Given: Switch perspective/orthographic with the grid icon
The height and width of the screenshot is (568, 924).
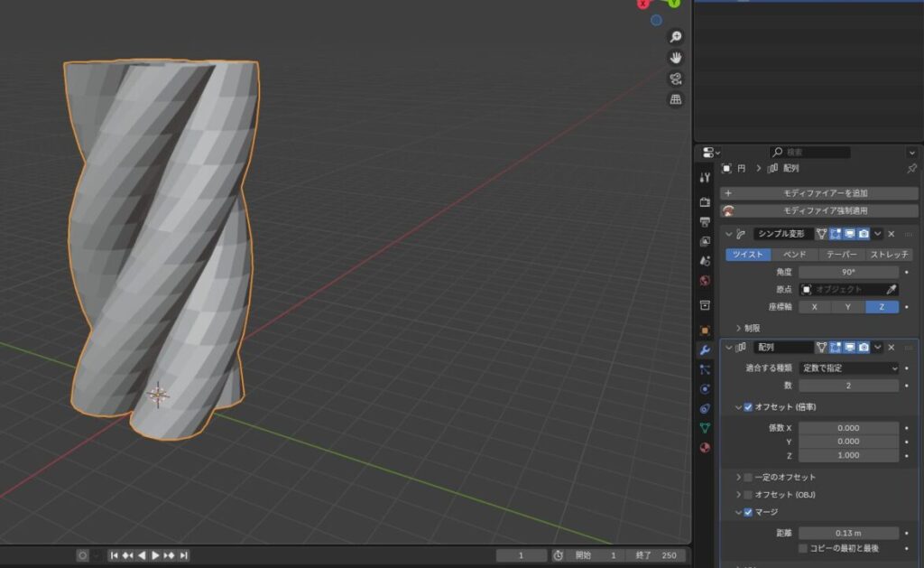Looking at the screenshot, I should tap(675, 99).
